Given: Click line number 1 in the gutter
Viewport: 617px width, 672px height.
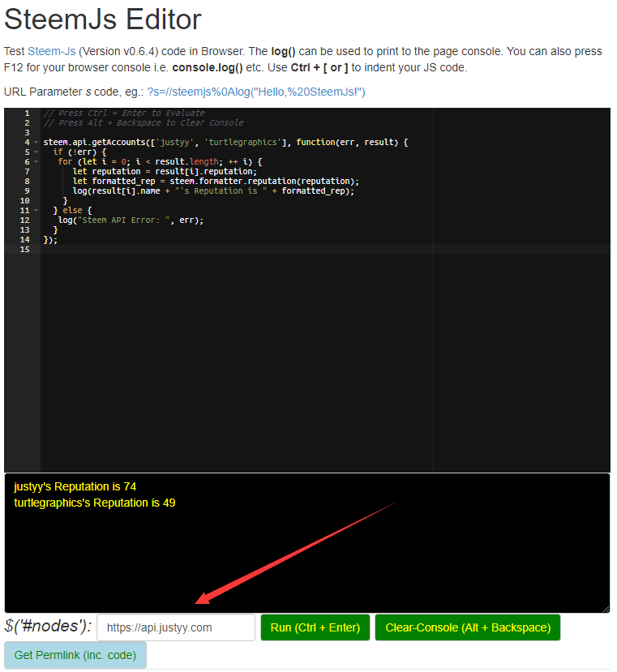Looking at the screenshot, I should point(27,113).
